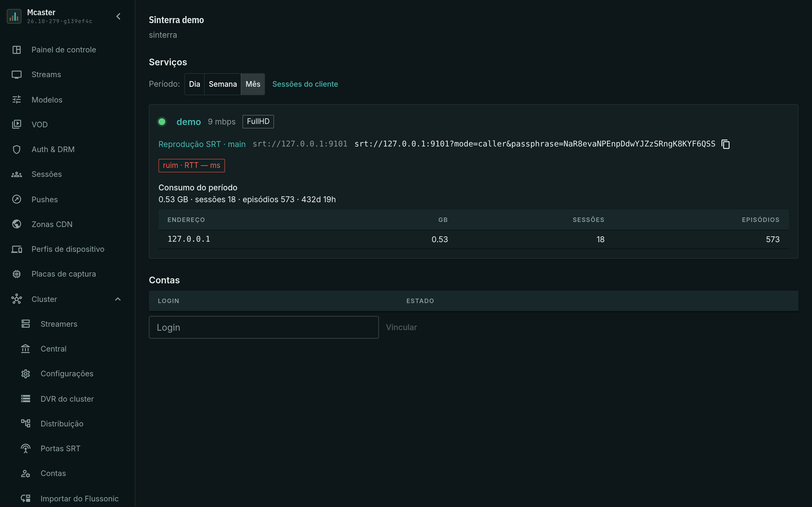Collapse the Cluster menu chevron
812x507 pixels.
coord(118,299)
